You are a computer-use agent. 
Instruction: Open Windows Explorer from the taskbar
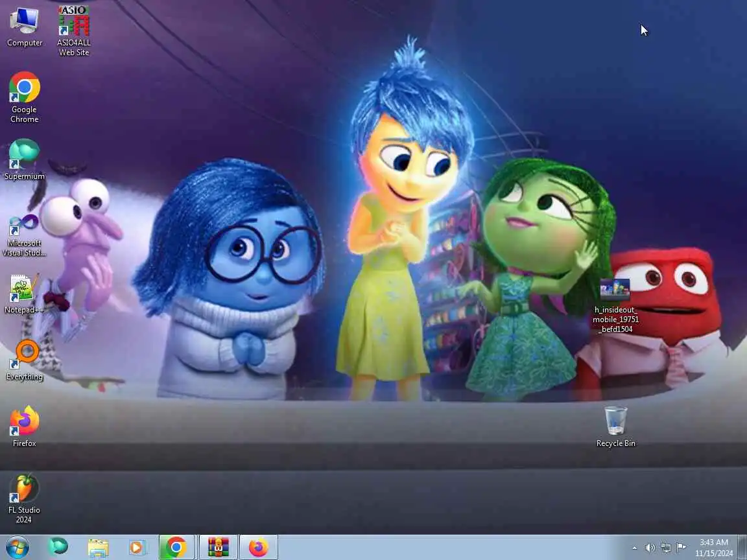[98, 547]
